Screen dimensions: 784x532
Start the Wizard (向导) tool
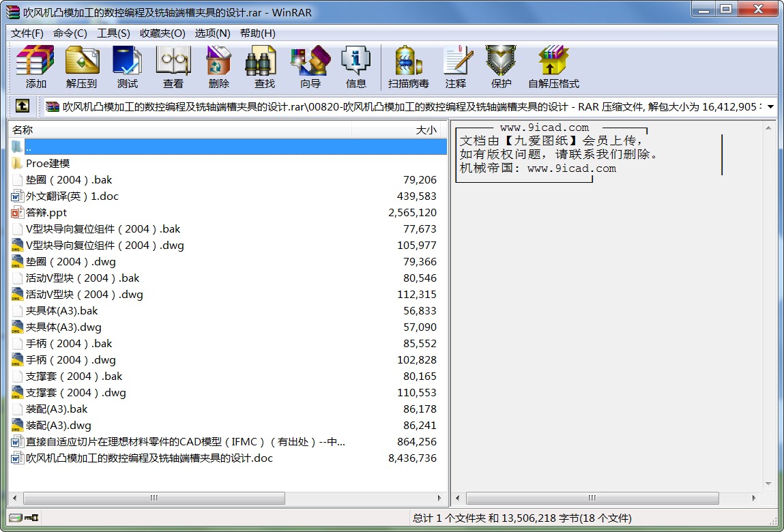tap(310, 67)
